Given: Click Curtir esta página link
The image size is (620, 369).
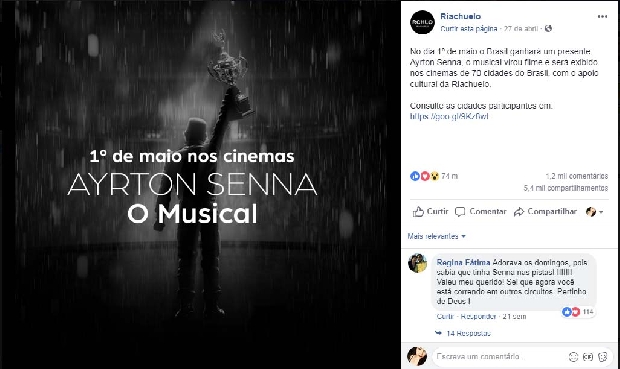Looking at the screenshot, I should (469, 28).
